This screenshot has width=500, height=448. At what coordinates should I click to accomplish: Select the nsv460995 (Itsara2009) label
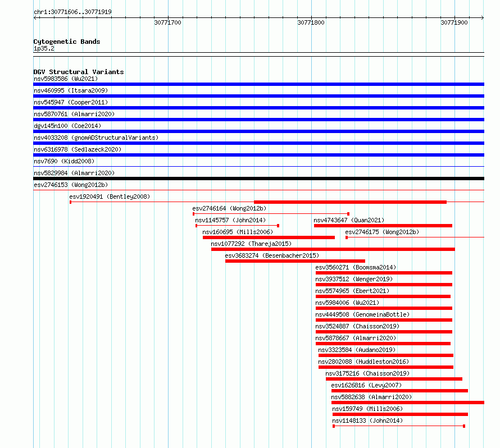tap(71, 90)
